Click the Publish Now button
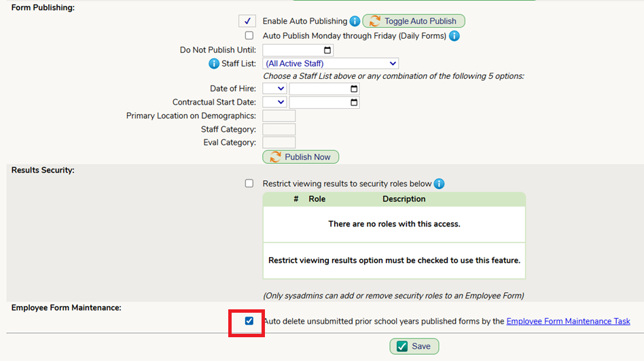The image size is (644, 361). coord(301,156)
